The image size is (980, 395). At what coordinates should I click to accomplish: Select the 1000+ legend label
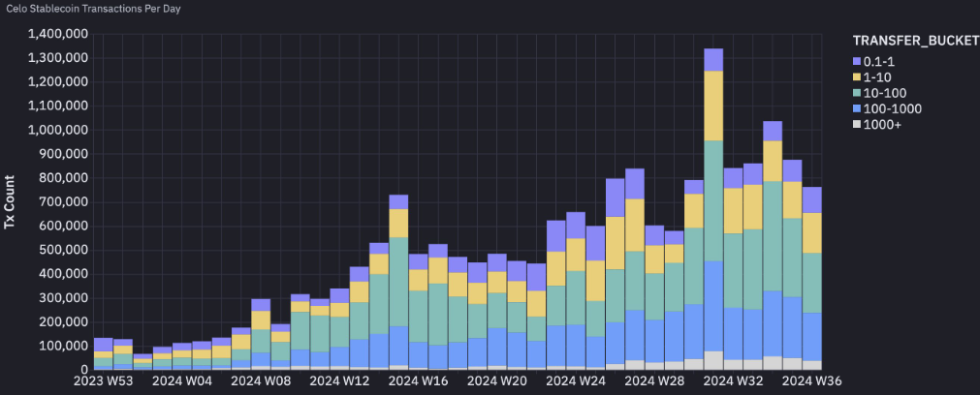coord(882,126)
